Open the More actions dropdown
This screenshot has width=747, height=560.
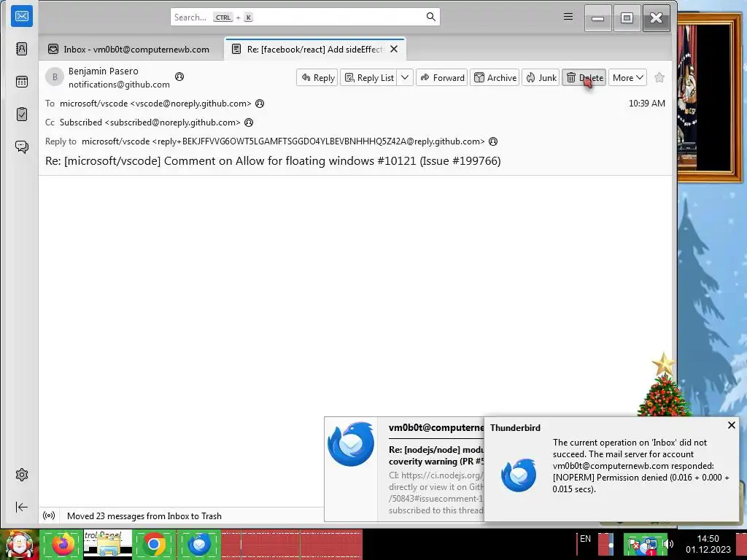coord(627,77)
